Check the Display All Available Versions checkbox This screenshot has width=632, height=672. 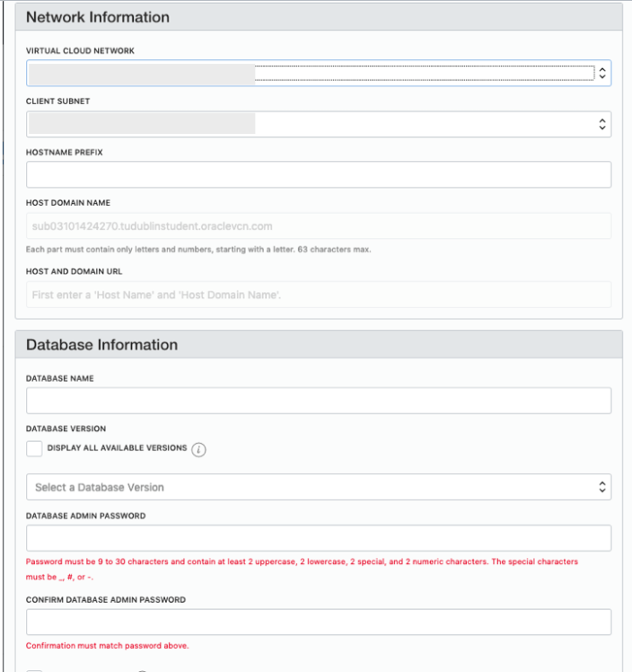[x=34, y=448]
